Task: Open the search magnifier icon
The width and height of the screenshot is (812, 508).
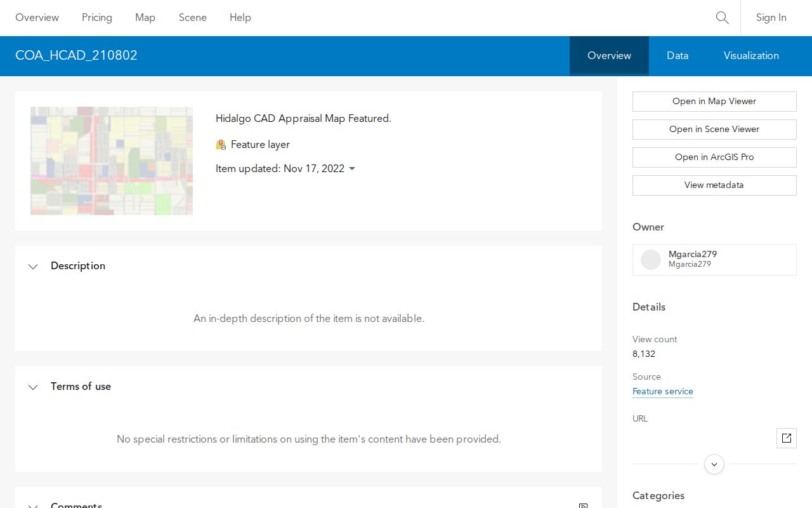Action: [722, 18]
